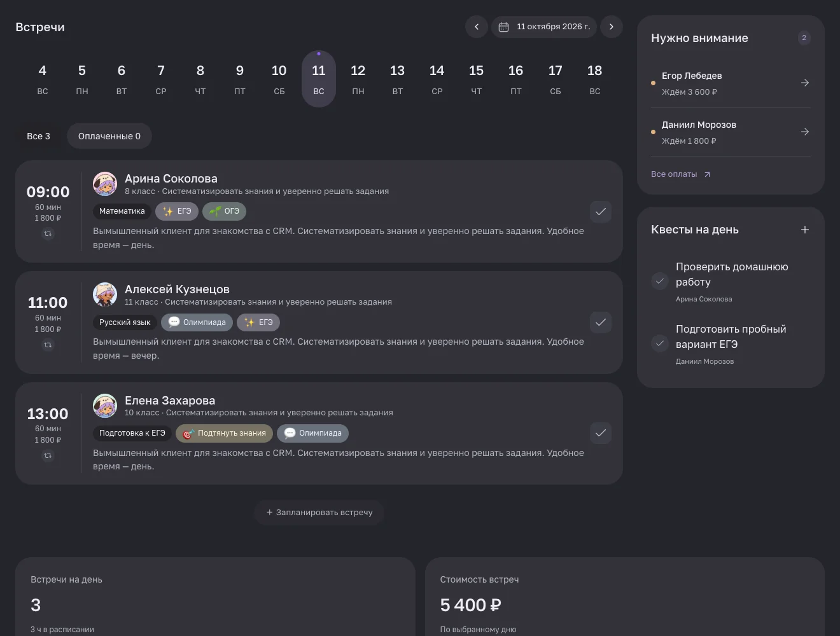This screenshot has width=840, height=636.
Task: Click attention counter badge showing 2
Action: [804, 38]
